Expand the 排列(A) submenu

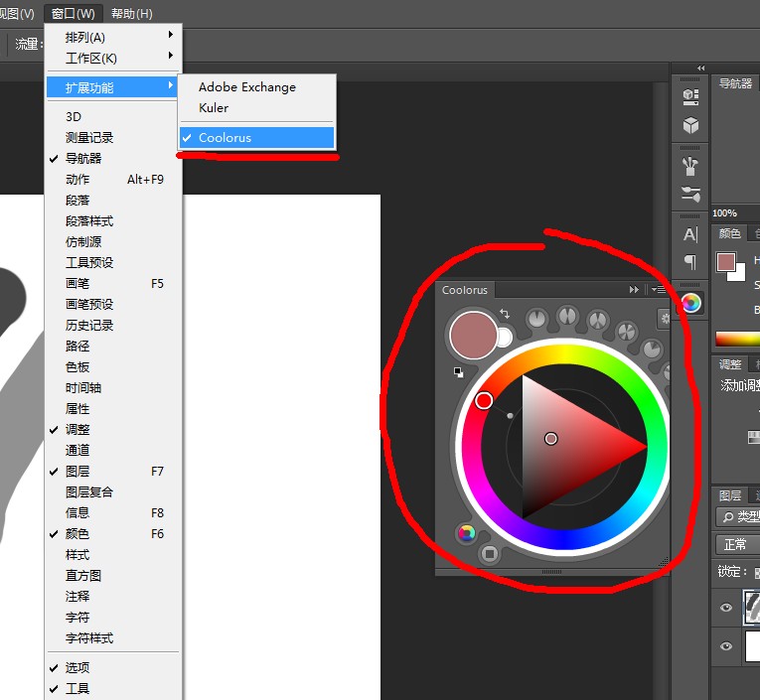coord(113,38)
